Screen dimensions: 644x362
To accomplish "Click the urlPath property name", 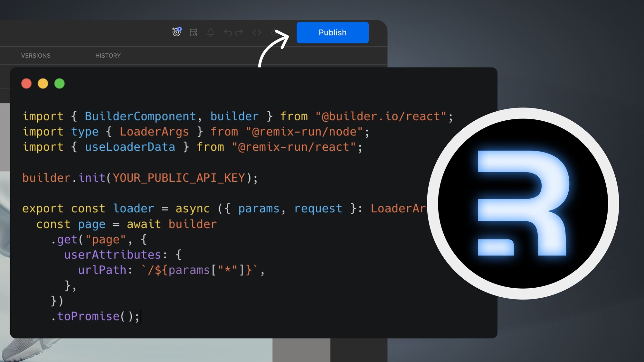I will pos(102,270).
